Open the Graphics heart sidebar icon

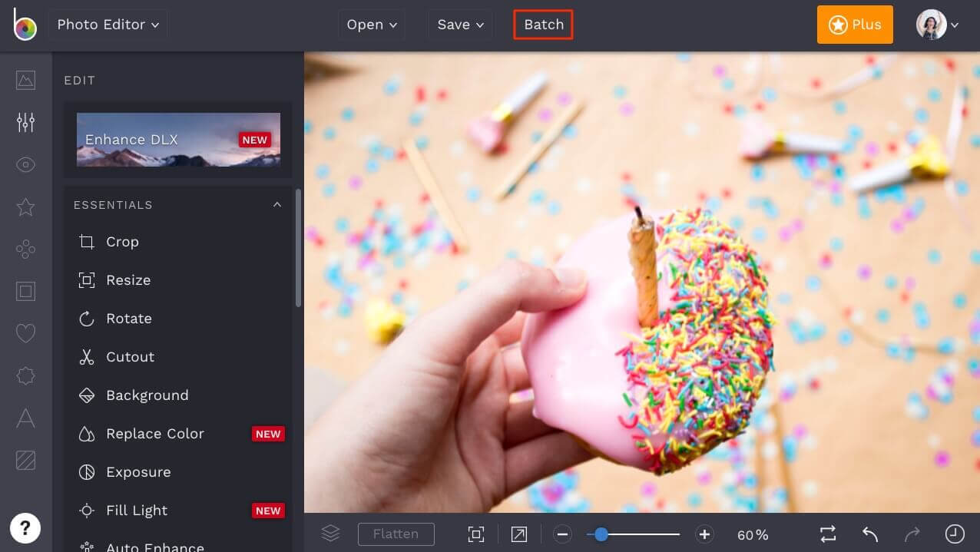coord(25,333)
